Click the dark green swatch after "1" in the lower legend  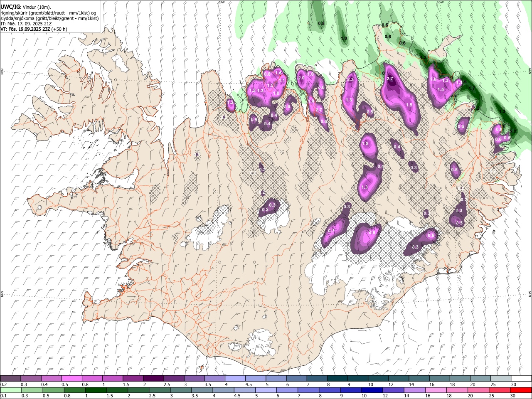click(96, 390)
